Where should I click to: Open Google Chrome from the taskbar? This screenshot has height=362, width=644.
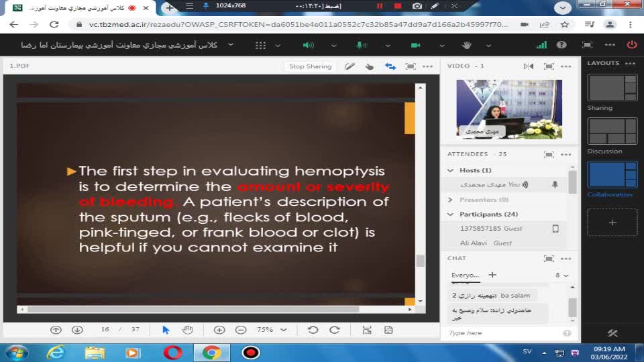point(212,352)
